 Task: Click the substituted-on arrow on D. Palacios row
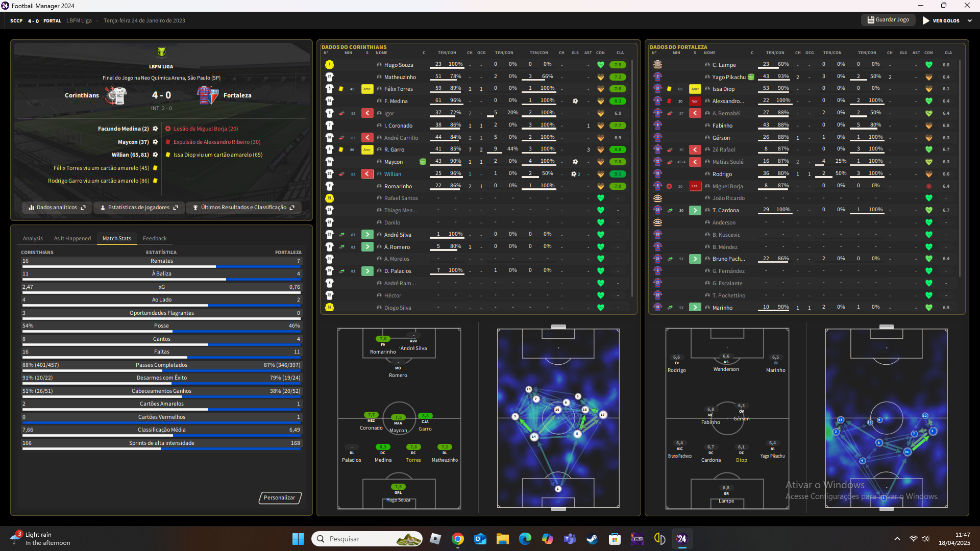pos(367,271)
